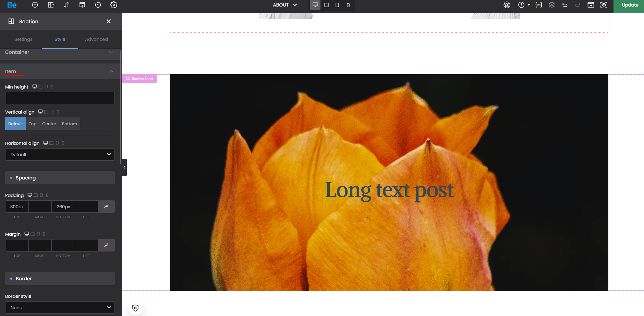The image size is (644, 316).
Task: Switch to the Settings tab
Action: [23, 39]
